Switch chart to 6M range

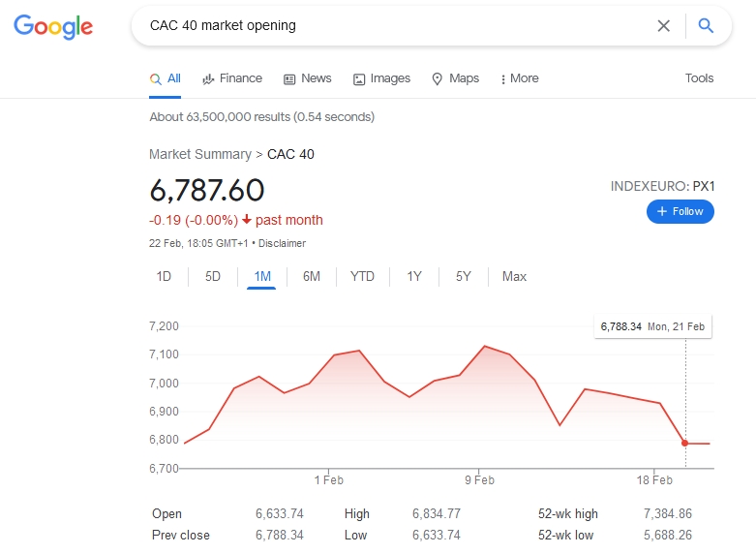[x=311, y=277]
